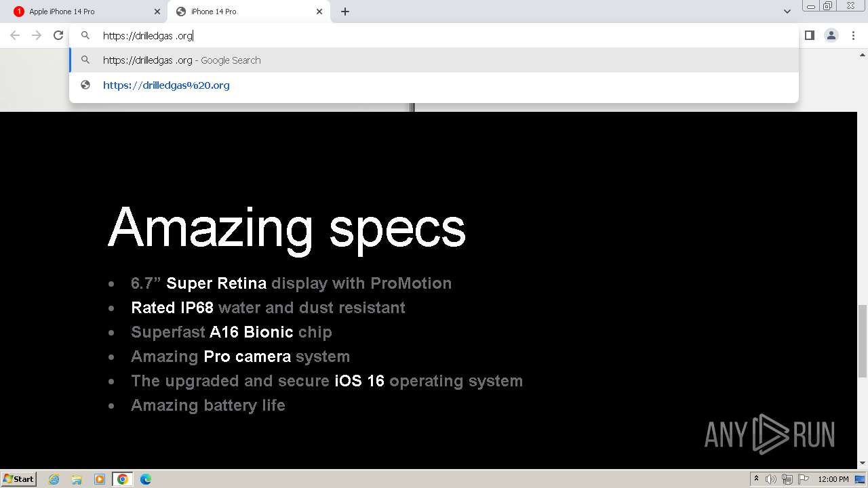Select Chrome in the taskbar
This screenshot has width=868, height=488.
click(x=123, y=479)
